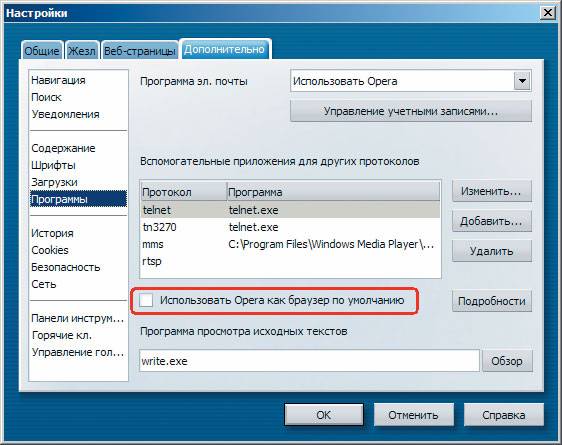Click the Добавить button
The image size is (562, 445).
pos(491,221)
